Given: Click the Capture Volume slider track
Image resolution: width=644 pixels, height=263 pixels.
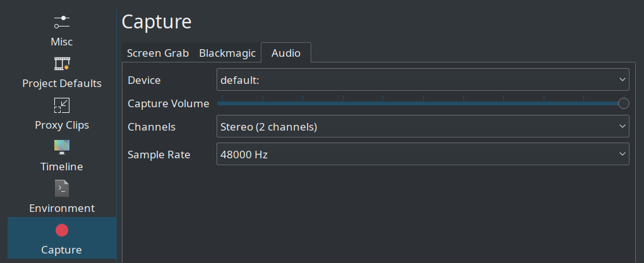Looking at the screenshot, I should coord(420,103).
